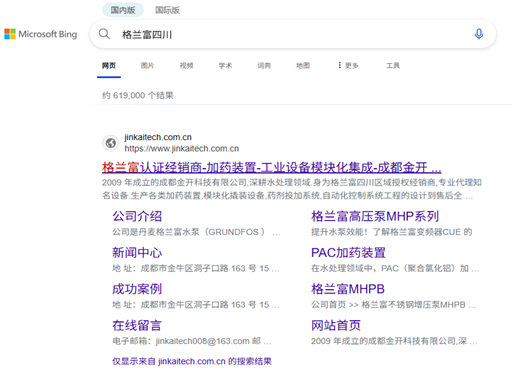Image resolution: width=512 pixels, height=375 pixels.
Task: Open the 在线留言 sitelink
Action: pyautogui.click(x=137, y=325)
